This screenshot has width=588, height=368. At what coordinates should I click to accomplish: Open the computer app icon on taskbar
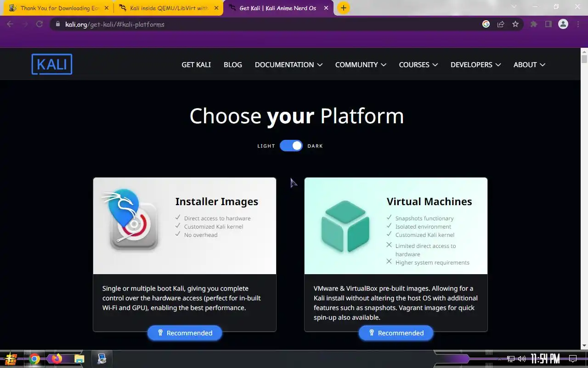pos(102,359)
